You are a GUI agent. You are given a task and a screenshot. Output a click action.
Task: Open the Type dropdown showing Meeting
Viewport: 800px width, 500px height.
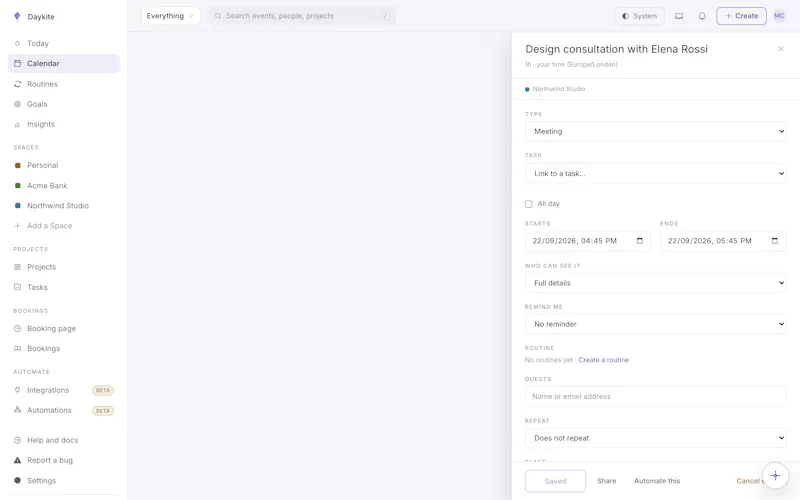tap(655, 131)
